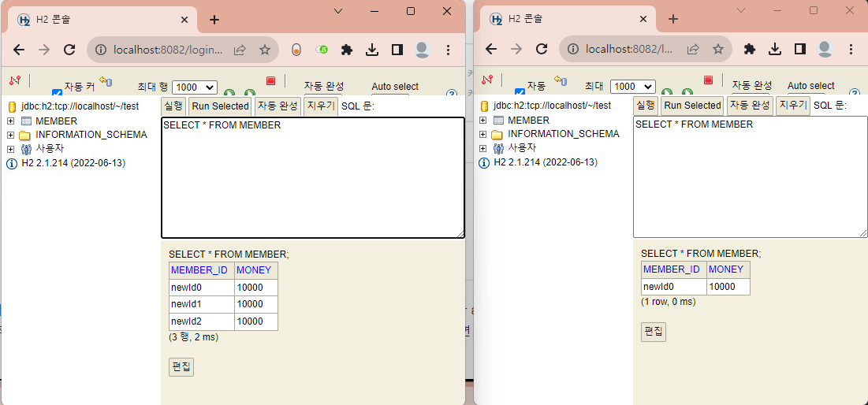Open the share icon in left address bar
868x405 pixels.
(x=239, y=50)
